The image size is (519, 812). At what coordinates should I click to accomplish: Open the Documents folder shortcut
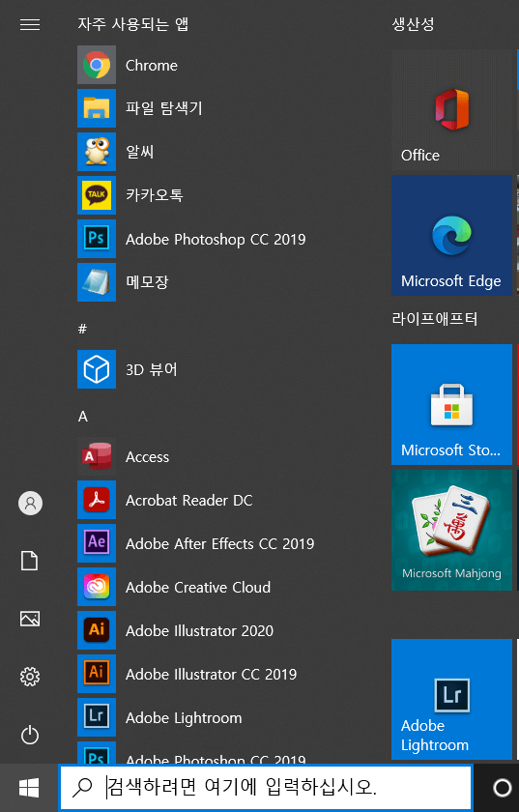tap(30, 561)
